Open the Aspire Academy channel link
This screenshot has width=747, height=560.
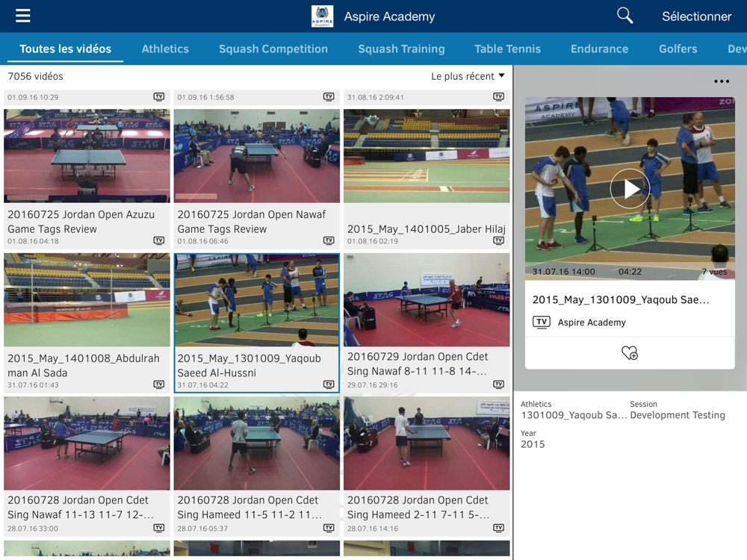592,323
